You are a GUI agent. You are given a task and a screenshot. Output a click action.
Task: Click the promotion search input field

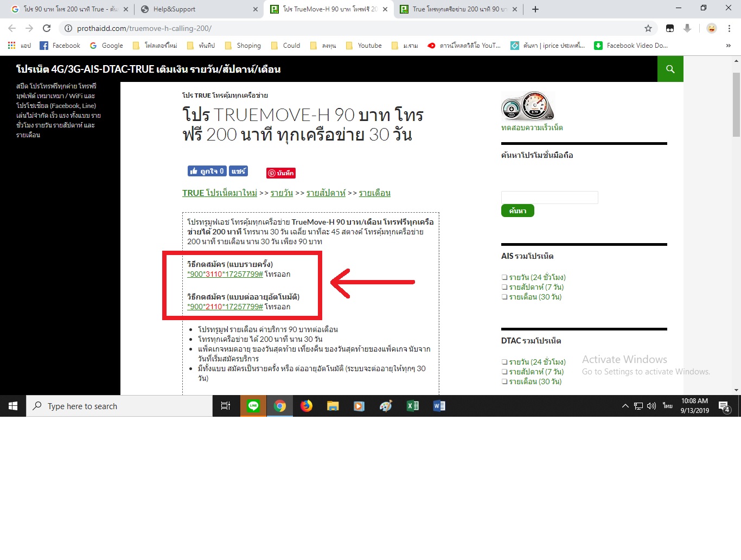[x=550, y=198]
